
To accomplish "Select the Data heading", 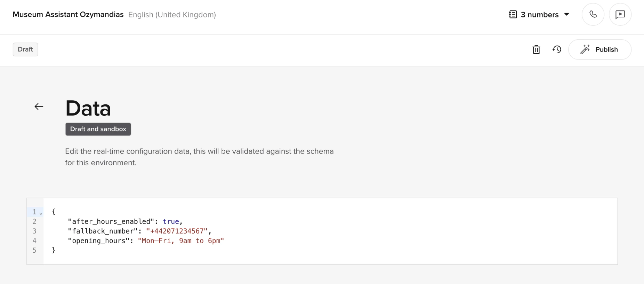I will tap(88, 108).
